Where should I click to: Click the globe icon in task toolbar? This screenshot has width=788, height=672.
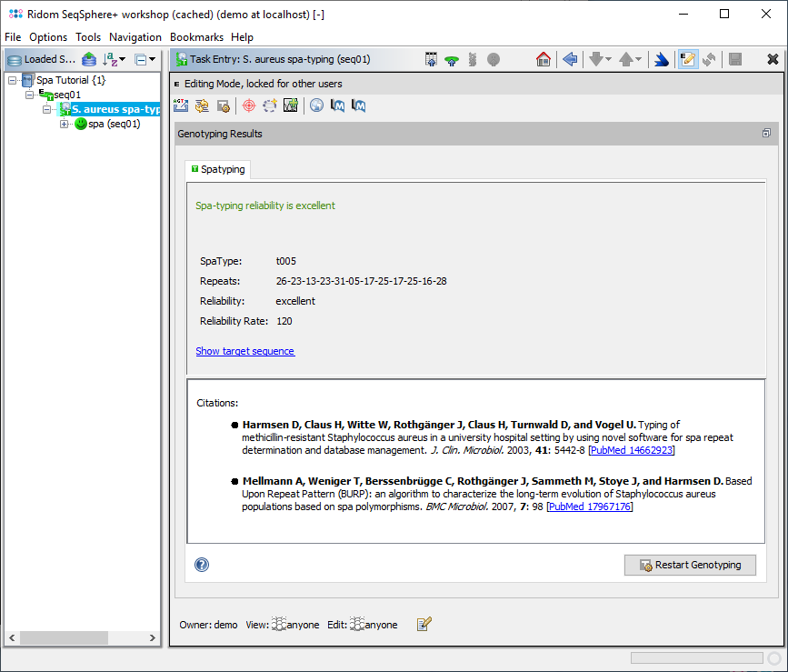point(315,106)
